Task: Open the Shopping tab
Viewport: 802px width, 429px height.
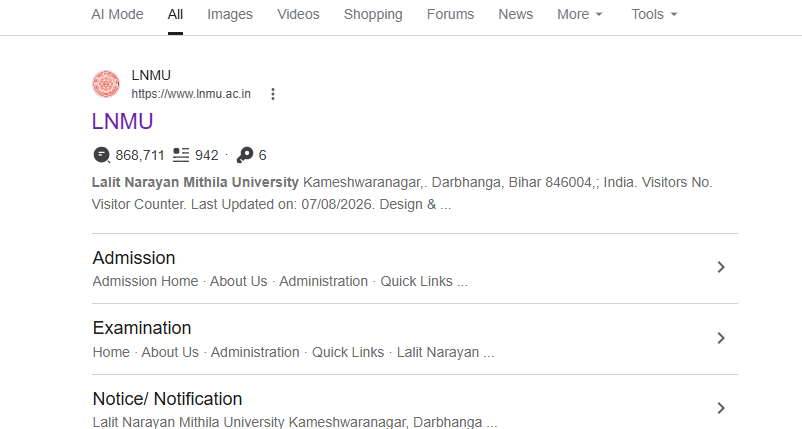Action: (373, 14)
